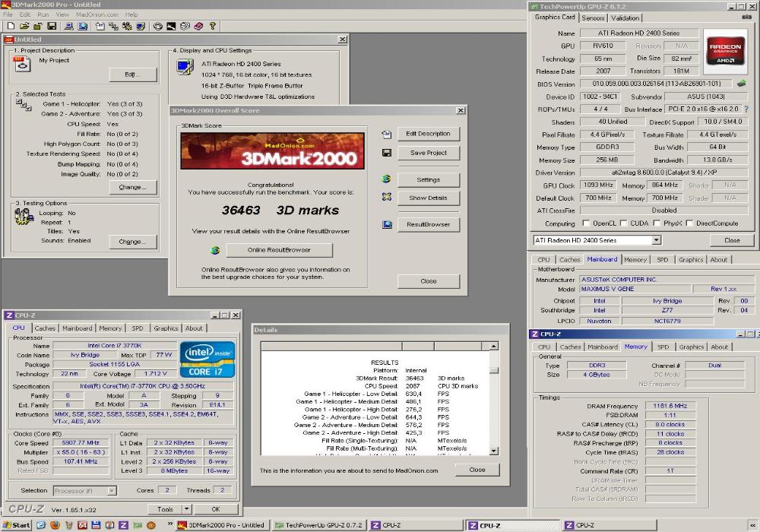Click the Details results scrollbar up arrow
Image resolution: width=760 pixels, height=532 pixels.
[493, 346]
